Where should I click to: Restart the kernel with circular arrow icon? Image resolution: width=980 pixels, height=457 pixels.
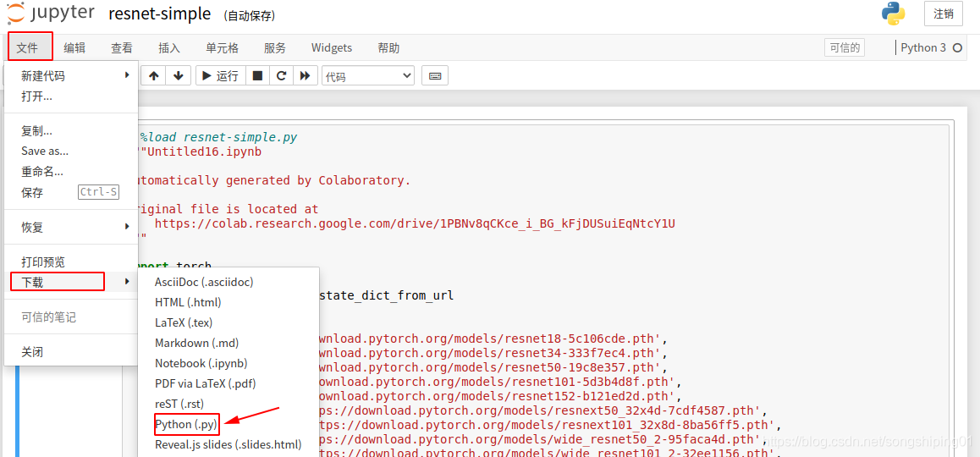[281, 75]
